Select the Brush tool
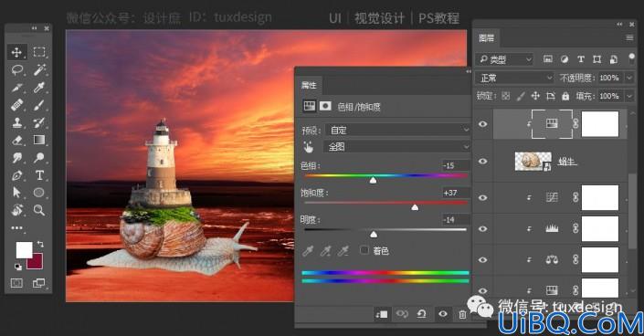The width and height of the screenshot is (644, 336). point(39,105)
